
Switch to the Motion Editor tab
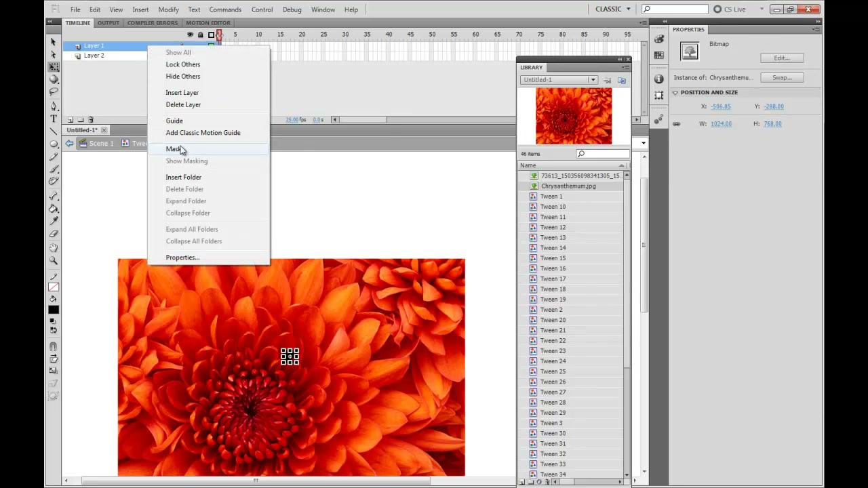208,23
